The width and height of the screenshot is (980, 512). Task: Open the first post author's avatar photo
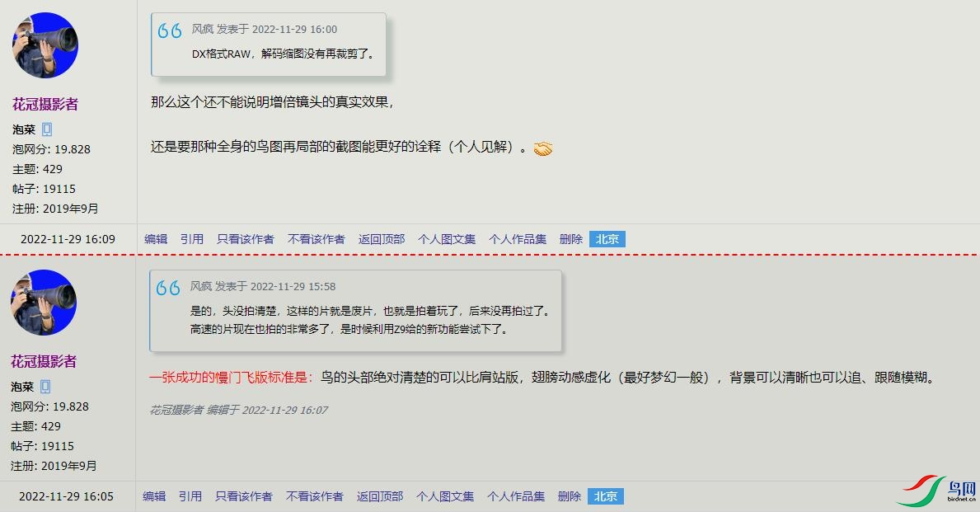coord(45,45)
